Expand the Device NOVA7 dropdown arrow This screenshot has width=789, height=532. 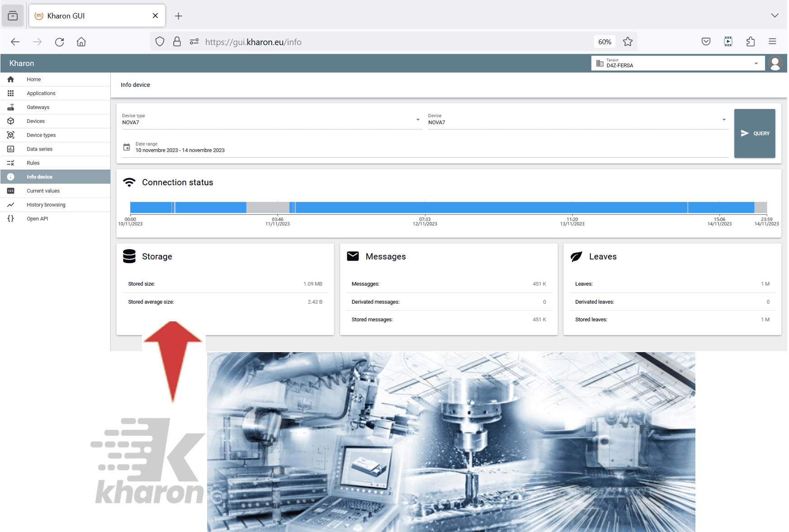[x=724, y=120]
